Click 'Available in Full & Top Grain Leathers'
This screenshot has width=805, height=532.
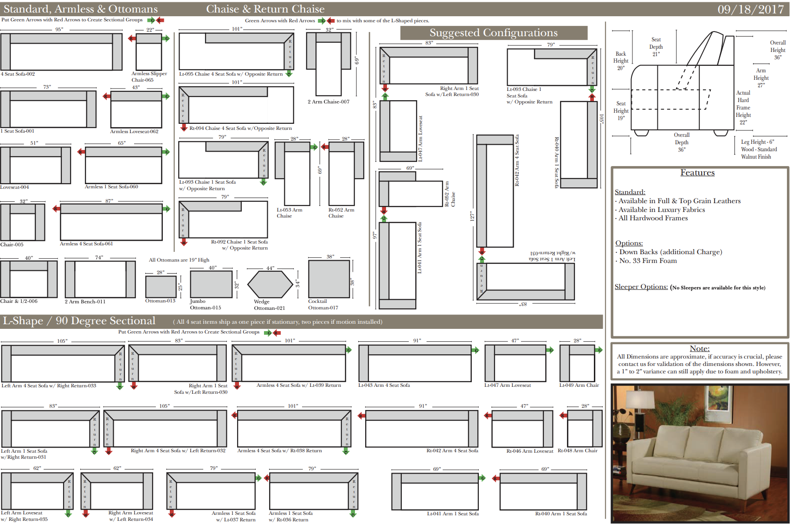[x=679, y=201]
